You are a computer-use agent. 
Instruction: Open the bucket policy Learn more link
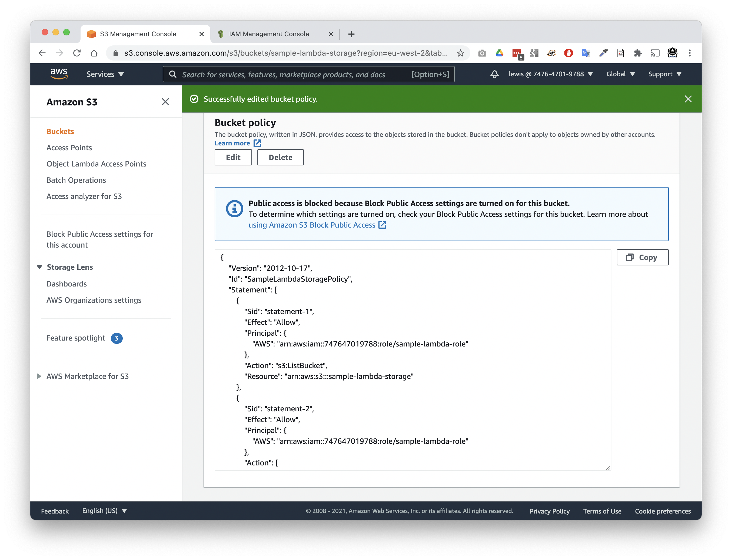pos(238,143)
